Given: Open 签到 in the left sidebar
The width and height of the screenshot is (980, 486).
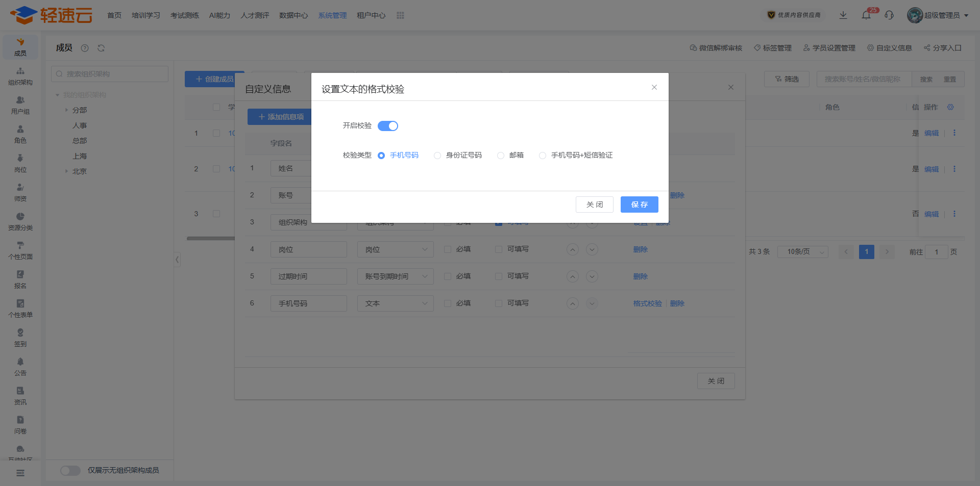Looking at the screenshot, I should 20,338.
